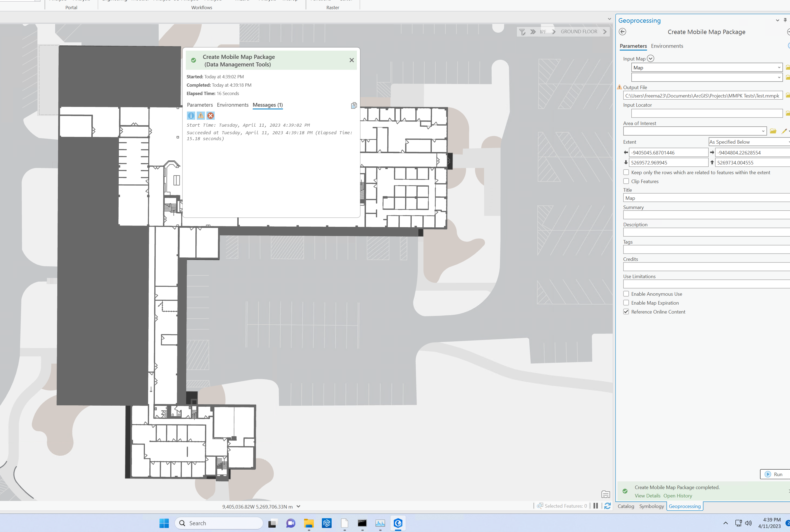790x532 pixels.
Task: Open the Symbology pane tab
Action: 651,506
